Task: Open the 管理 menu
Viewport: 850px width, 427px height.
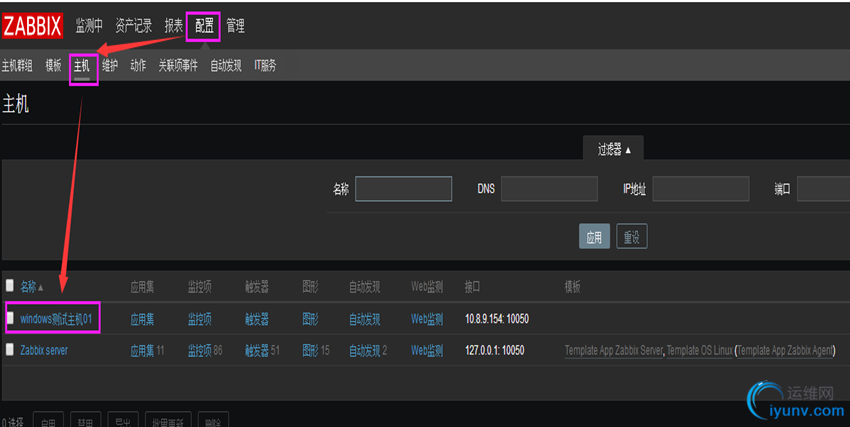Action: pos(235,25)
